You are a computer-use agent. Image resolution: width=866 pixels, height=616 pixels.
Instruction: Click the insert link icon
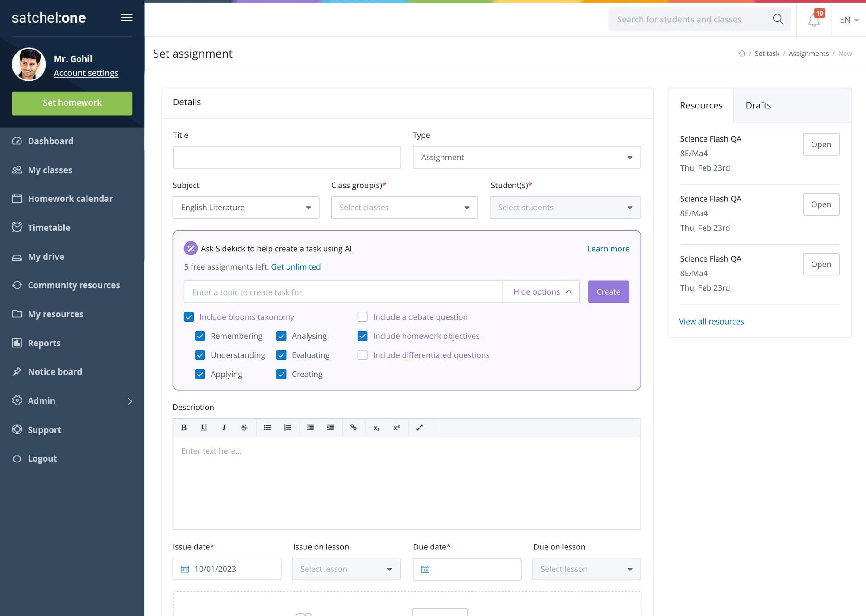354,427
